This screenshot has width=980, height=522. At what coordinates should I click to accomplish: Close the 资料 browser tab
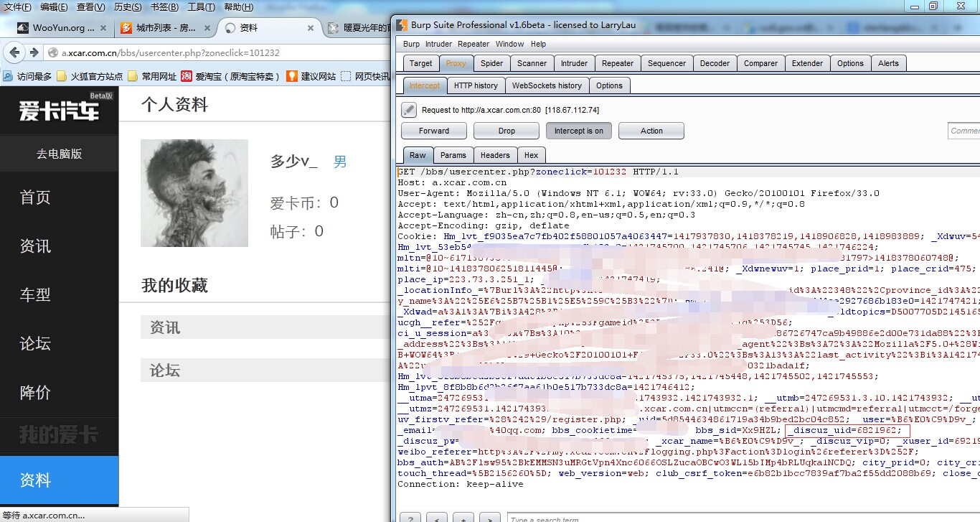point(311,28)
